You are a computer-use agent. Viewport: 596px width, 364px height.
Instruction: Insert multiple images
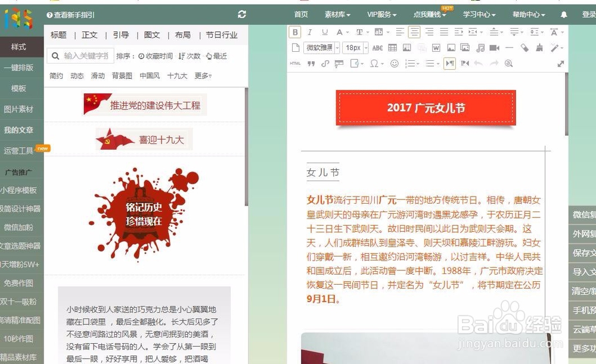465,48
